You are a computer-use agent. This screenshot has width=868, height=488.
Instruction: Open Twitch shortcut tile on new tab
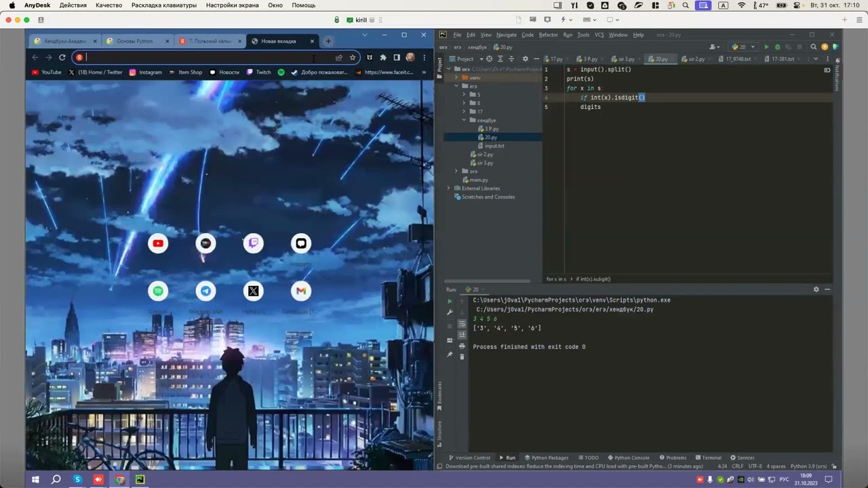(253, 243)
